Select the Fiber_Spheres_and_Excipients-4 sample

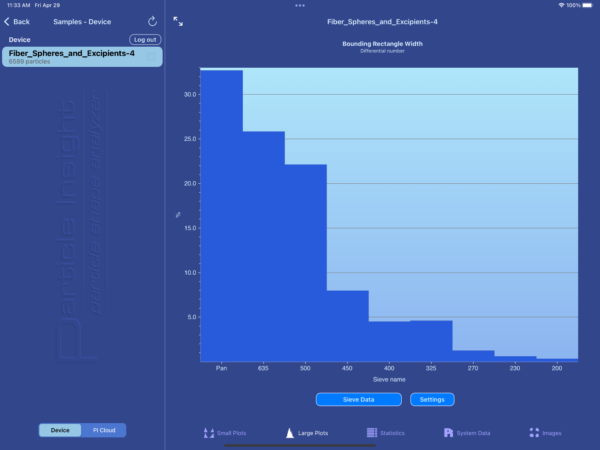coord(80,57)
